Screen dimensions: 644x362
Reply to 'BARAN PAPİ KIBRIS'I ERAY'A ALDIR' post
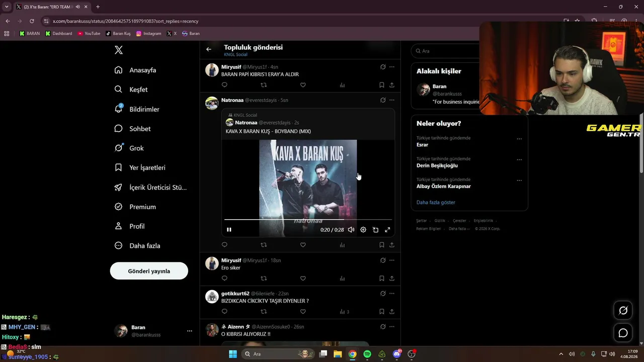tap(224, 85)
